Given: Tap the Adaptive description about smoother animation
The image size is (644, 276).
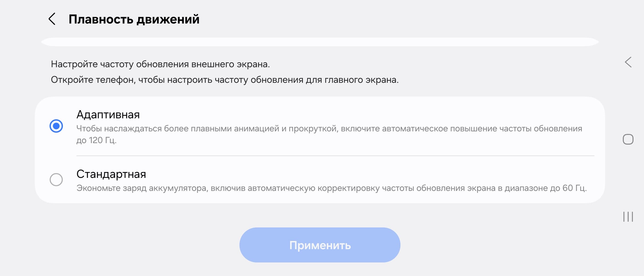Looking at the screenshot, I should point(329,129).
